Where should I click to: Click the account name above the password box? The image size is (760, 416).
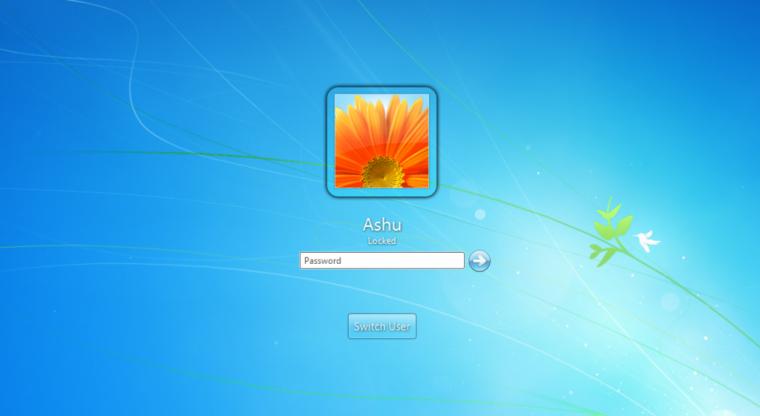click(381, 225)
